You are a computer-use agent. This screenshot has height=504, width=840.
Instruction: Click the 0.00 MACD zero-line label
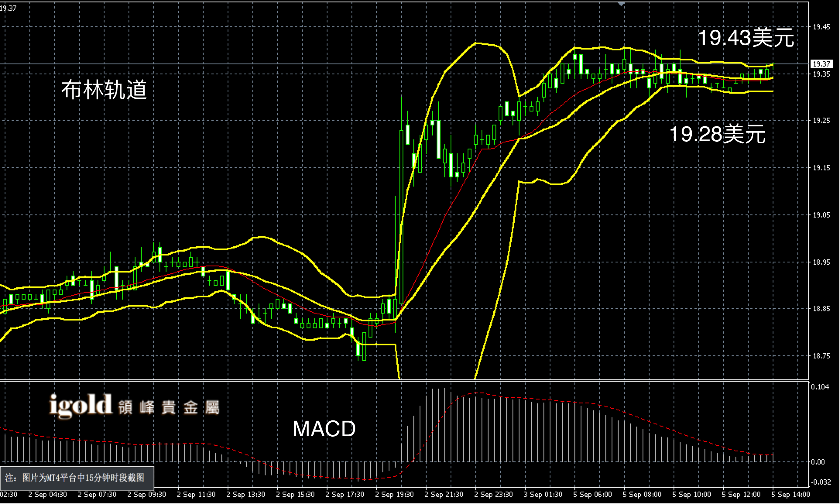(818, 462)
